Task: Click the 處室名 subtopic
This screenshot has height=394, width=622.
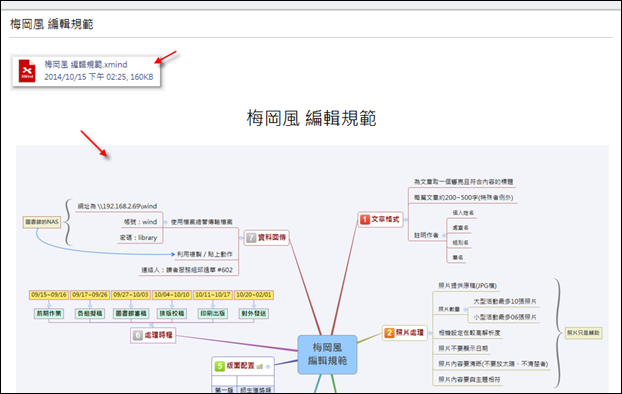Action: [x=460, y=228]
